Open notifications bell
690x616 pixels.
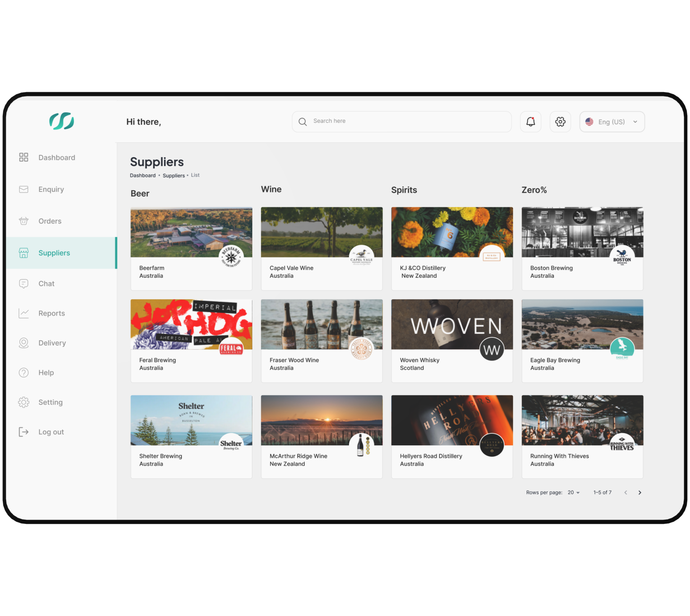point(530,121)
